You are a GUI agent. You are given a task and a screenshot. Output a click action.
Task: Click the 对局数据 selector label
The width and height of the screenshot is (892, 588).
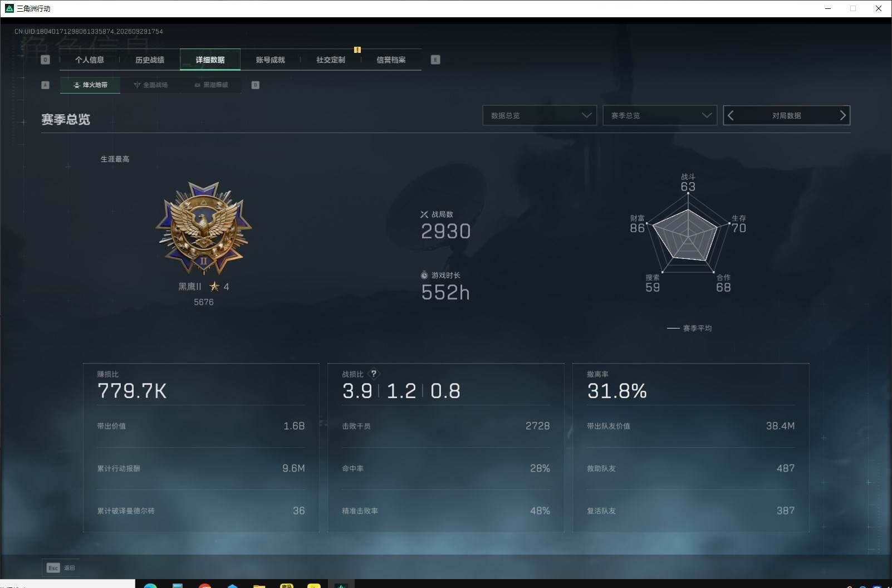786,116
